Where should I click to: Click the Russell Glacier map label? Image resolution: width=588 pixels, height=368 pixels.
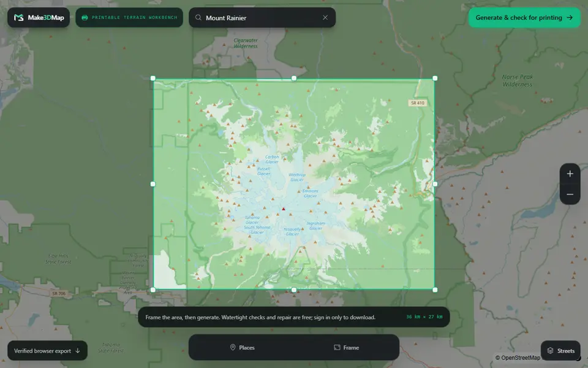pyautogui.click(x=263, y=171)
